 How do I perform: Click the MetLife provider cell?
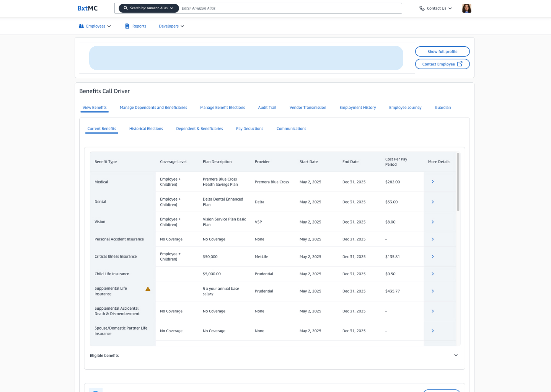261,257
